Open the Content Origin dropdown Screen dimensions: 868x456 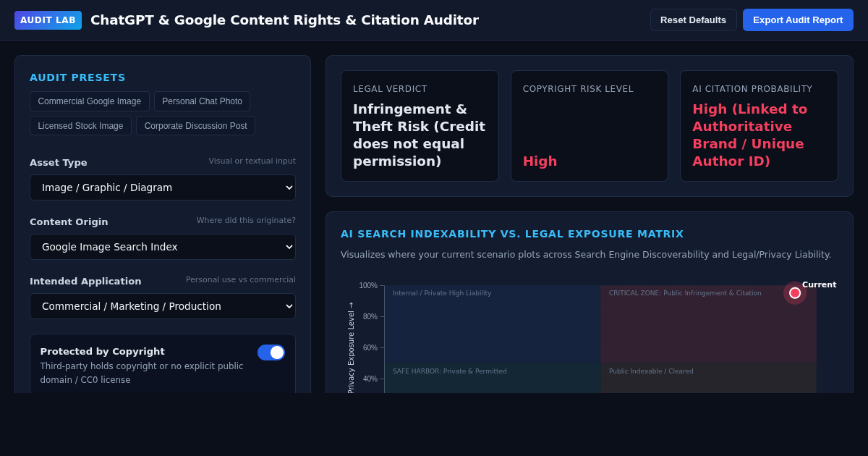(163, 247)
